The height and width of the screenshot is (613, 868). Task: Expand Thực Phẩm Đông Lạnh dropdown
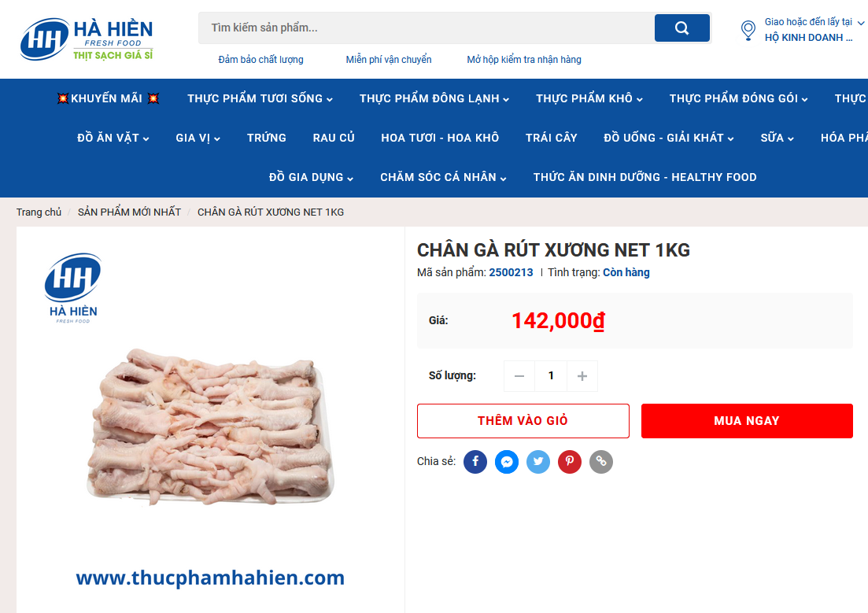click(434, 98)
